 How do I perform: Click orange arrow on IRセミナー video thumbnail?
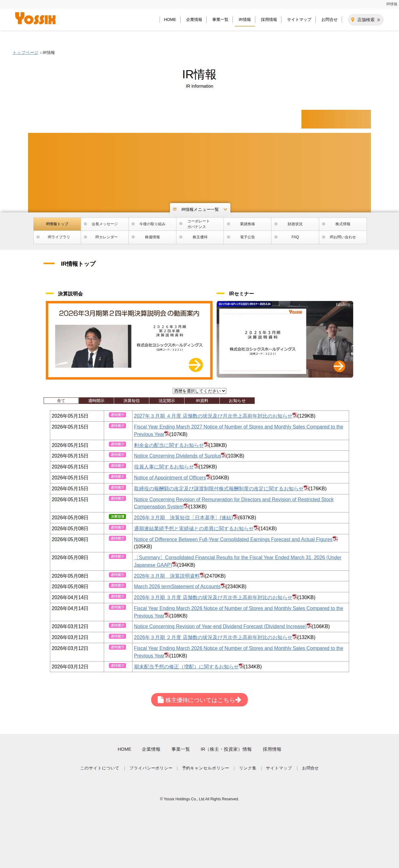pyautogui.click(x=339, y=366)
